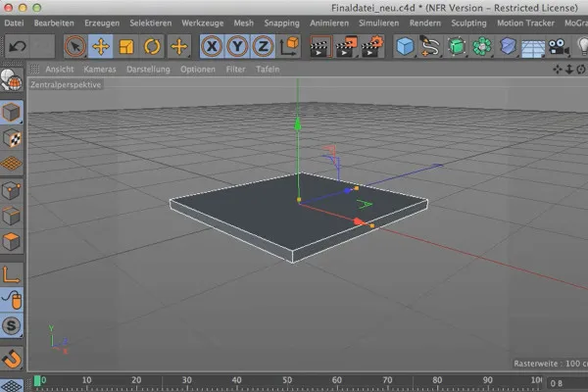Toggle Z axis lock
The height and width of the screenshot is (392, 588).
click(263, 46)
